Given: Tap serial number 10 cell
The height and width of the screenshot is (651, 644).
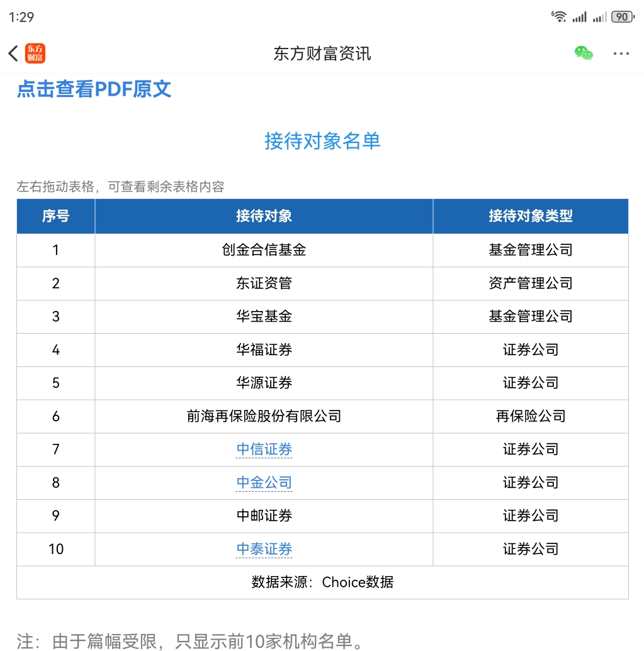Looking at the screenshot, I should click(x=55, y=549).
